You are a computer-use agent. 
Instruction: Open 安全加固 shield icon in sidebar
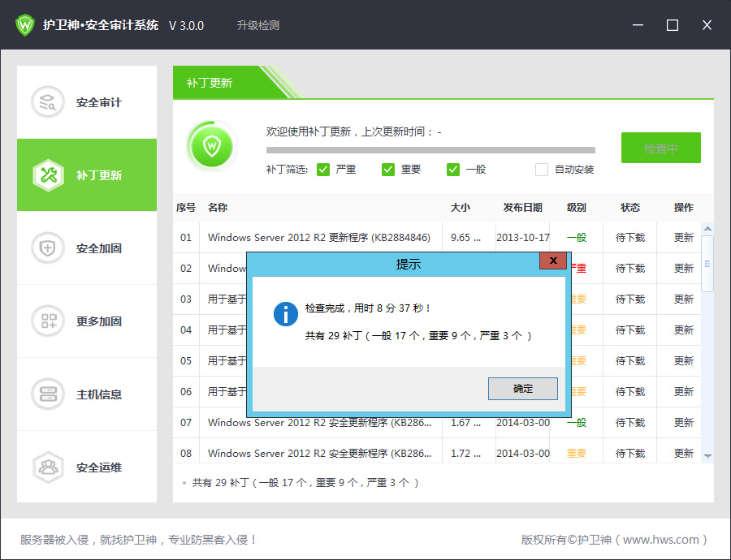coord(47,248)
